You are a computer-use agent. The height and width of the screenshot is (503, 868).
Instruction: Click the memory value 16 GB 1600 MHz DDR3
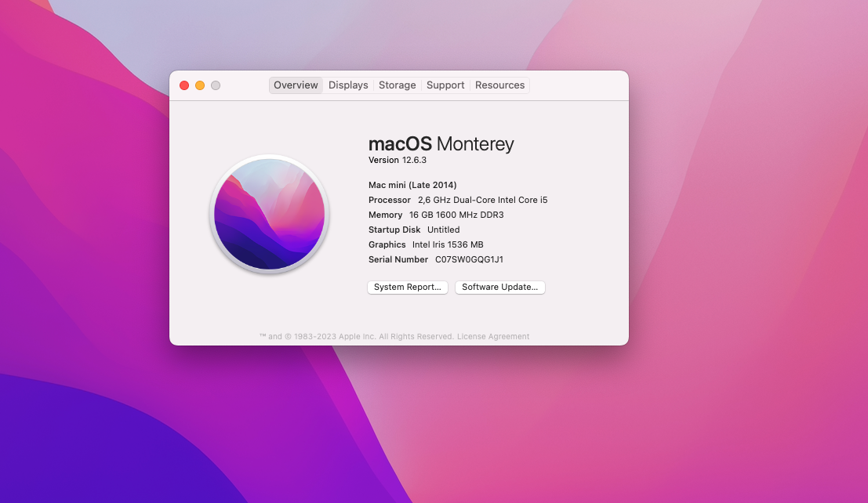pyautogui.click(x=456, y=215)
